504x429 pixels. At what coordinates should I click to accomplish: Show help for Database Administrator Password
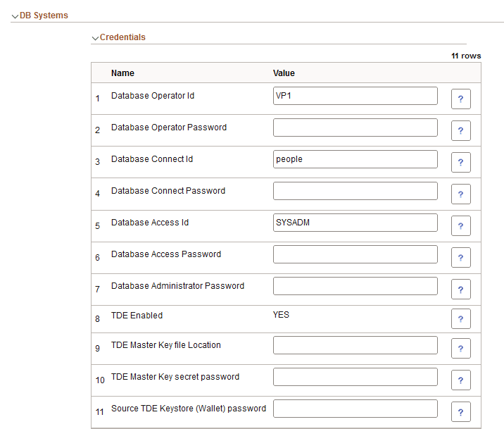[460, 290]
